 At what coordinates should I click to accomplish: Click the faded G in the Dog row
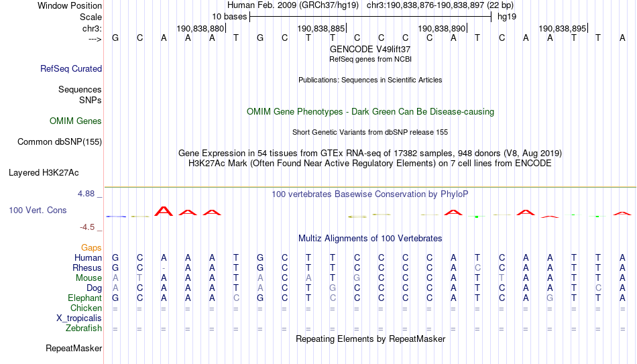(333, 288)
